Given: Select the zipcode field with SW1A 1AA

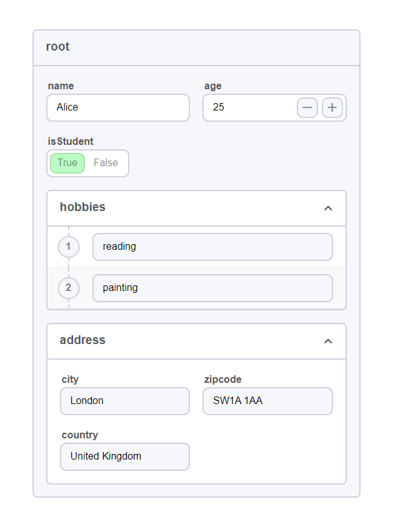Looking at the screenshot, I should click(x=267, y=401).
